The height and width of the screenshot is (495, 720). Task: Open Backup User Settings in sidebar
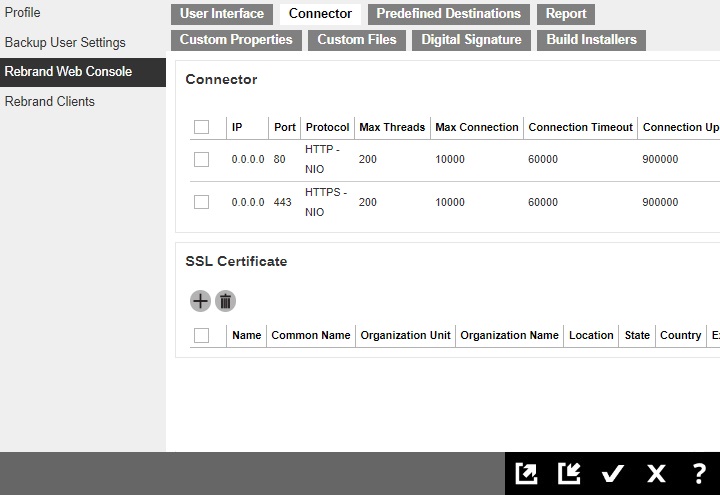(65, 43)
